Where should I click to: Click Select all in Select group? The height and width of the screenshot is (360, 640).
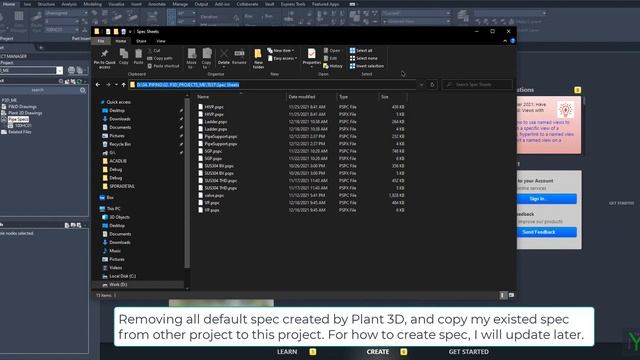361,51
